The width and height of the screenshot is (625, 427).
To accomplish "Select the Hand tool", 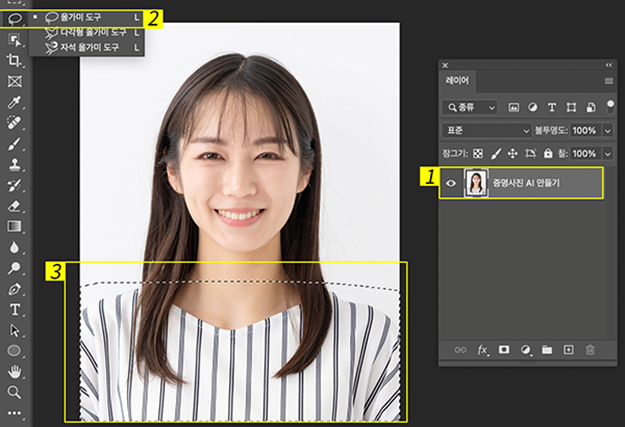I will [14, 371].
